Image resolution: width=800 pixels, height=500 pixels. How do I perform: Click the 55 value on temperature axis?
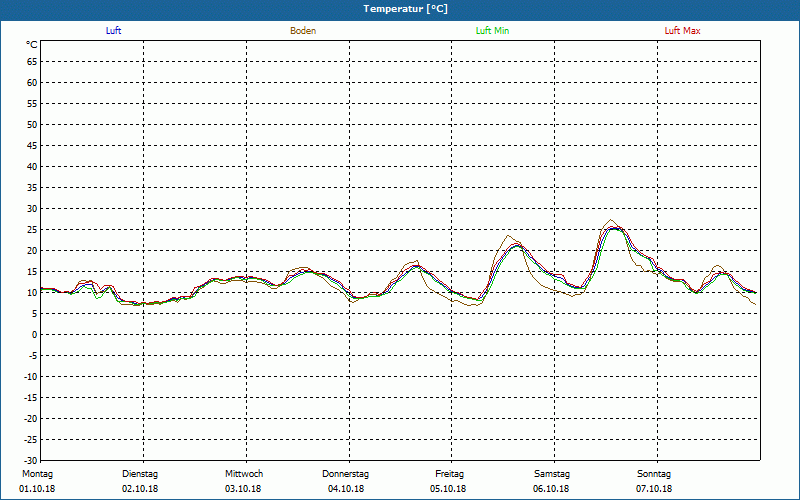(32, 104)
